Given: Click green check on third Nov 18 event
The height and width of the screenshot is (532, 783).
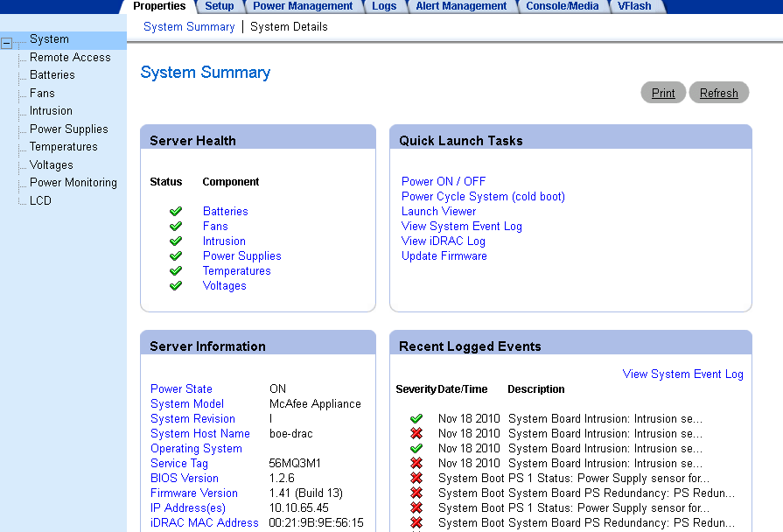Looking at the screenshot, I should pyautogui.click(x=416, y=448).
